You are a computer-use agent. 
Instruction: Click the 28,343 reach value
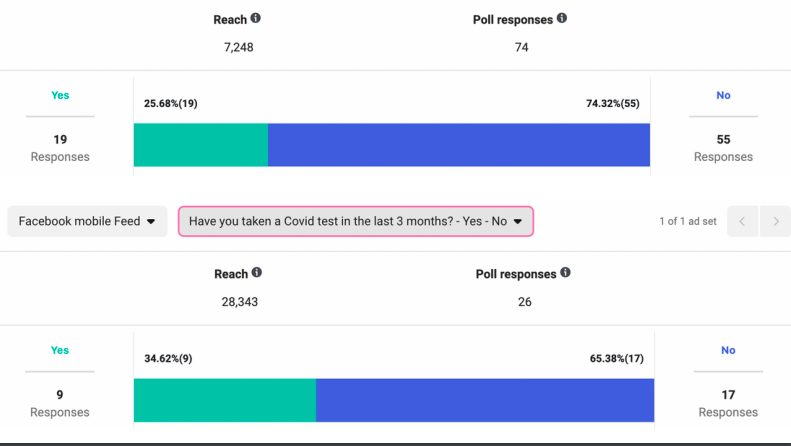click(238, 302)
